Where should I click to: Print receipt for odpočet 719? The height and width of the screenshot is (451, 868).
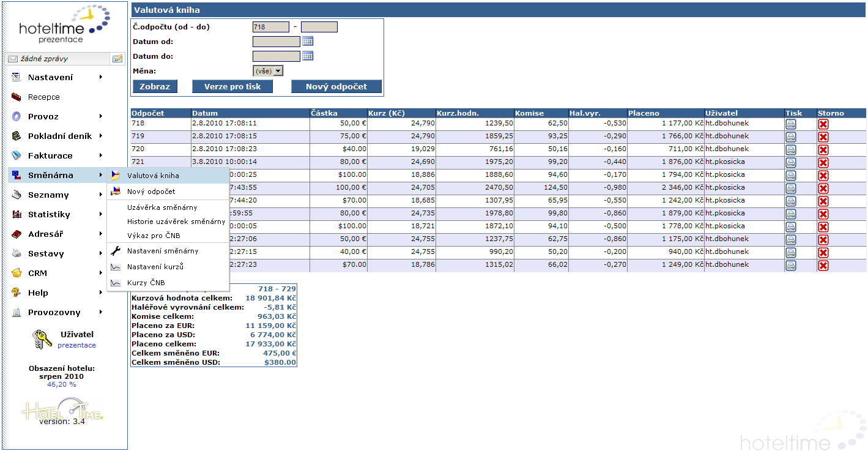tap(791, 137)
